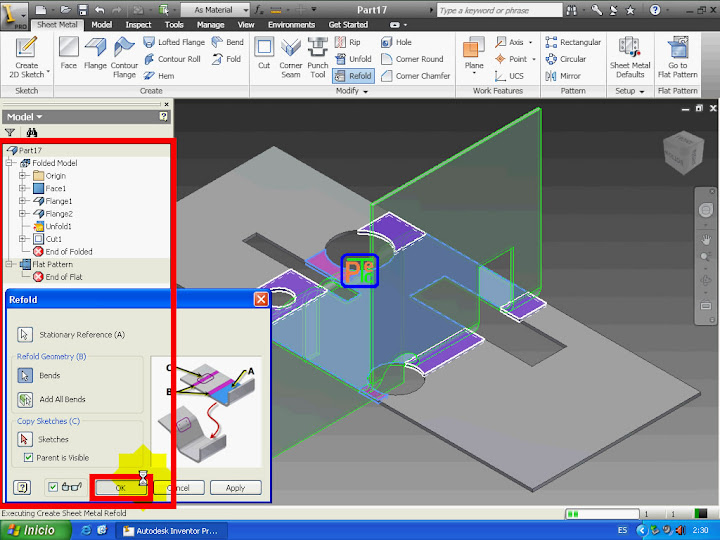The width and height of the screenshot is (720, 540).
Task: Expand the Origin folder node
Action: tap(22, 175)
